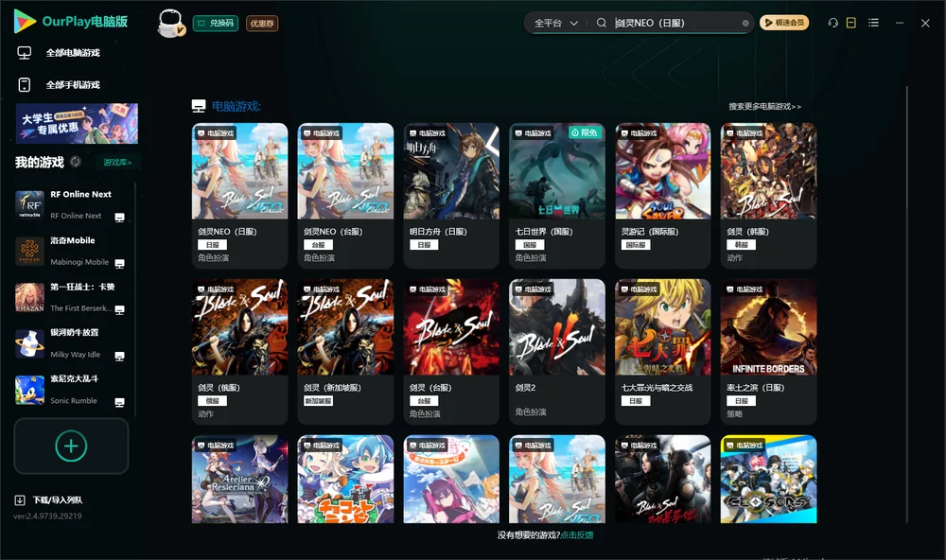
Task: Open 率土之滨（日服）game card
Action: [x=768, y=351]
